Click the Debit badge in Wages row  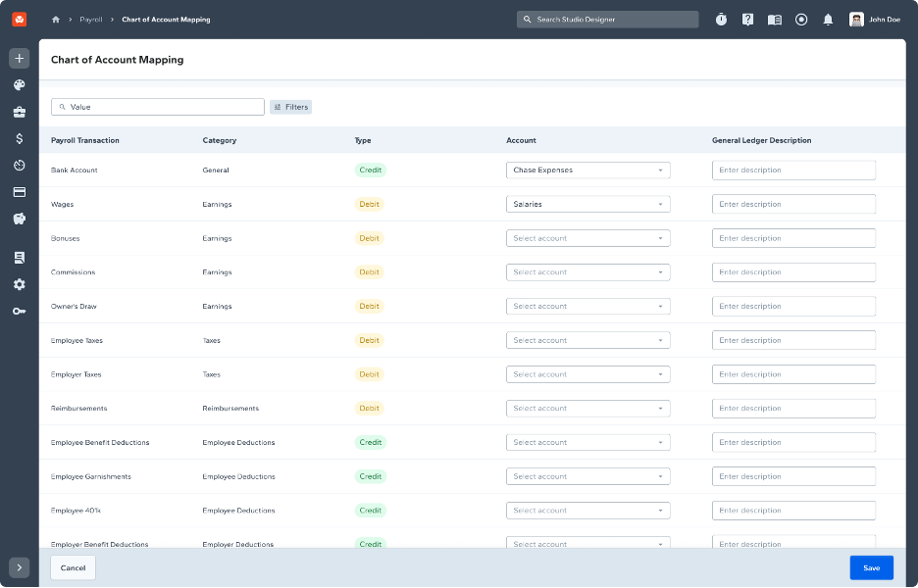click(370, 204)
